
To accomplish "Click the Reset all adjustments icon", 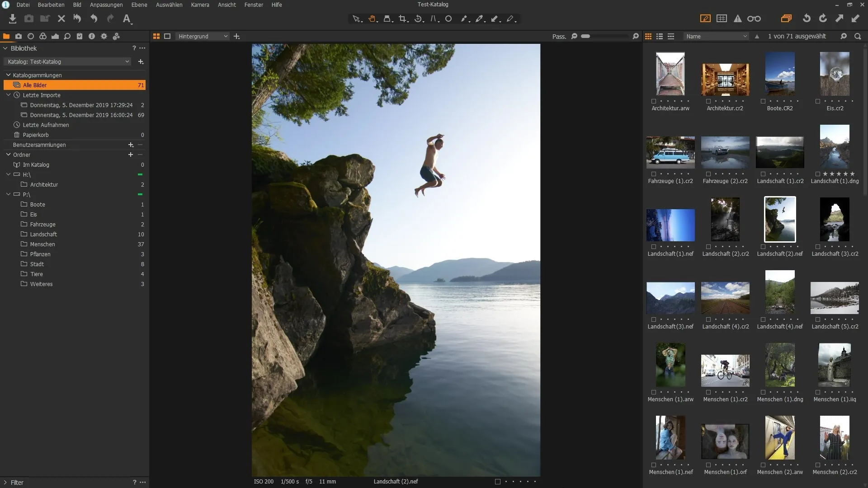I will tap(77, 19).
